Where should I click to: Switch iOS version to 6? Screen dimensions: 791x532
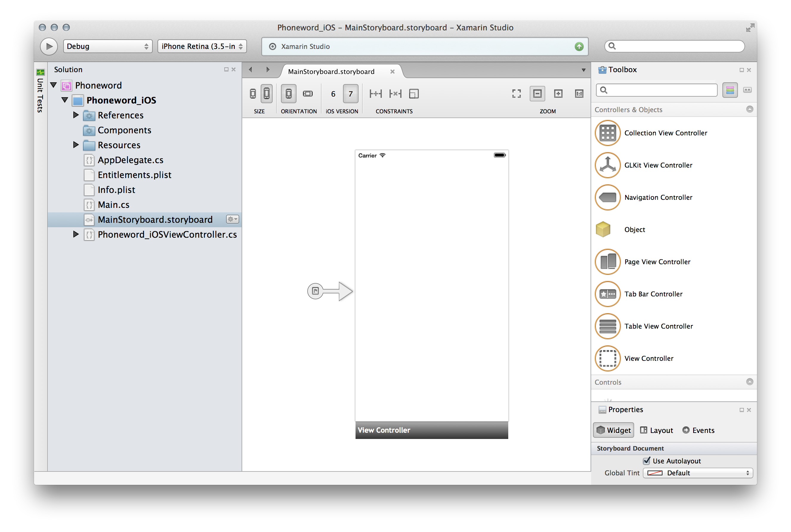(333, 94)
